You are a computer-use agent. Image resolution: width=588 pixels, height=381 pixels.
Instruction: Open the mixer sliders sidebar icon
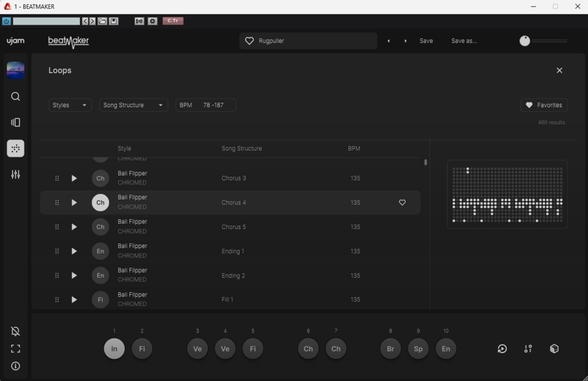point(16,175)
